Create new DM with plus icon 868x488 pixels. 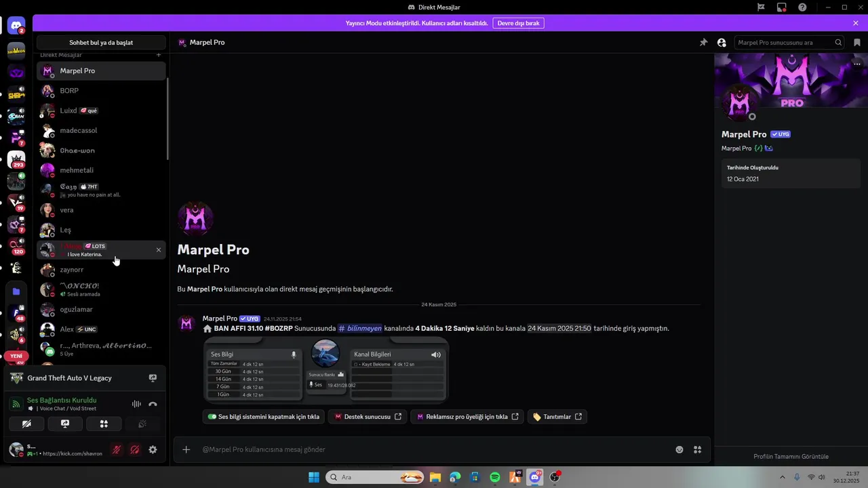159,55
